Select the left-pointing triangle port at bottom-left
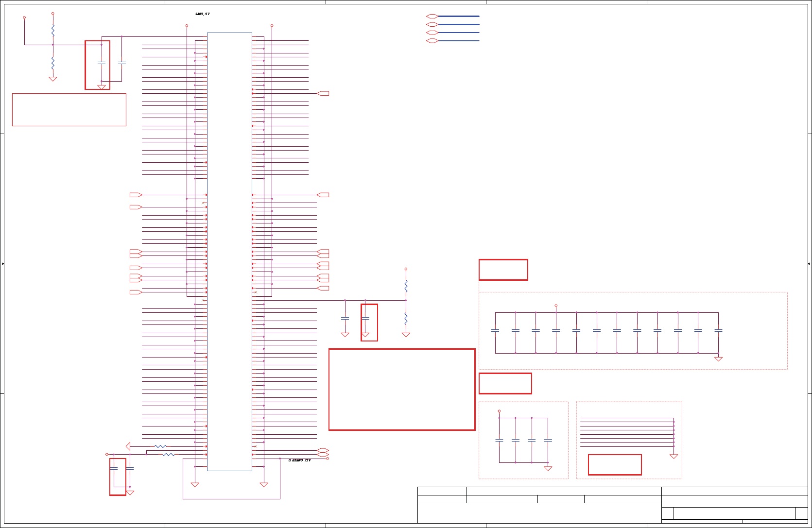 [128, 446]
